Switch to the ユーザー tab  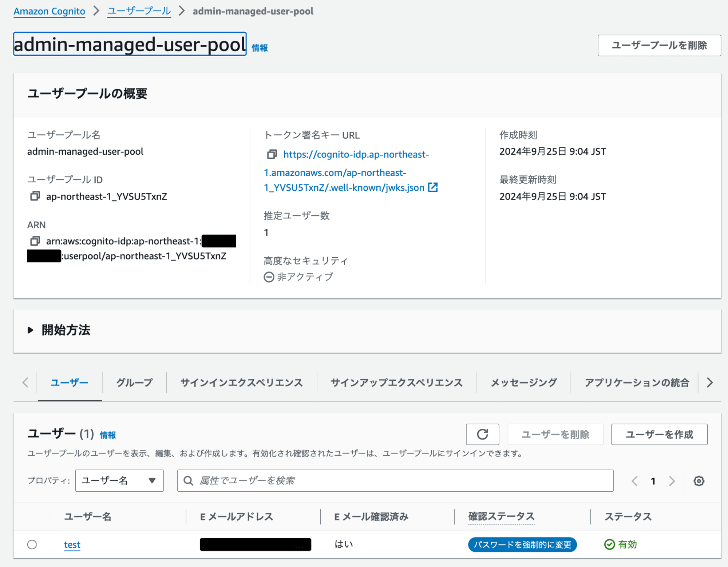point(69,382)
